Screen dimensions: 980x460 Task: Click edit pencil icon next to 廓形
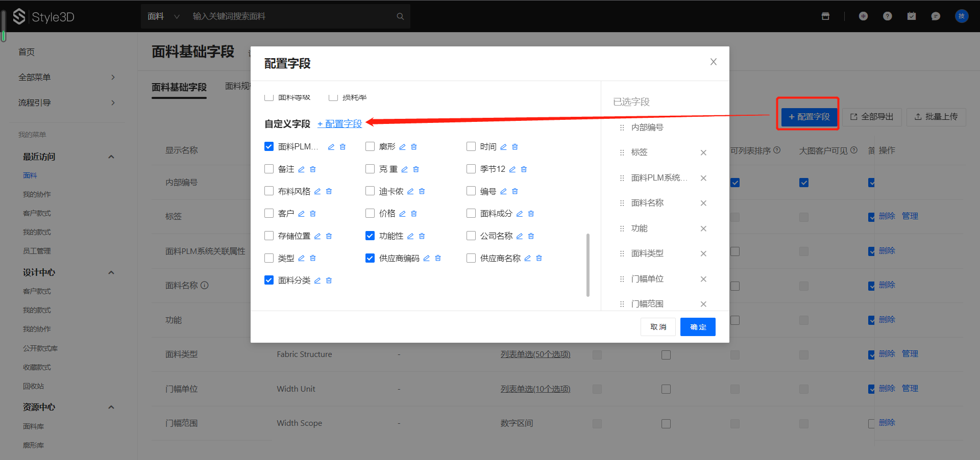(x=402, y=147)
